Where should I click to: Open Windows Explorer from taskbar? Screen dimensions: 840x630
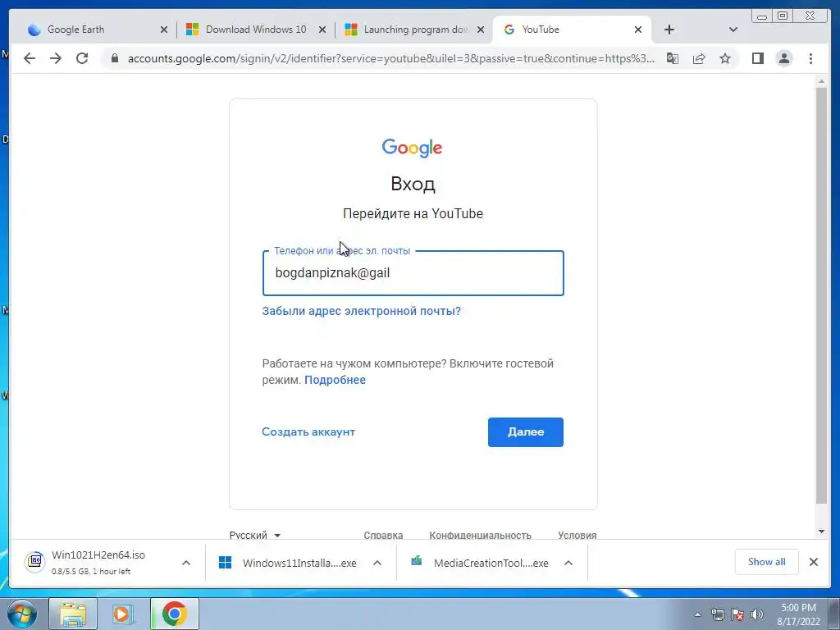[x=73, y=614]
